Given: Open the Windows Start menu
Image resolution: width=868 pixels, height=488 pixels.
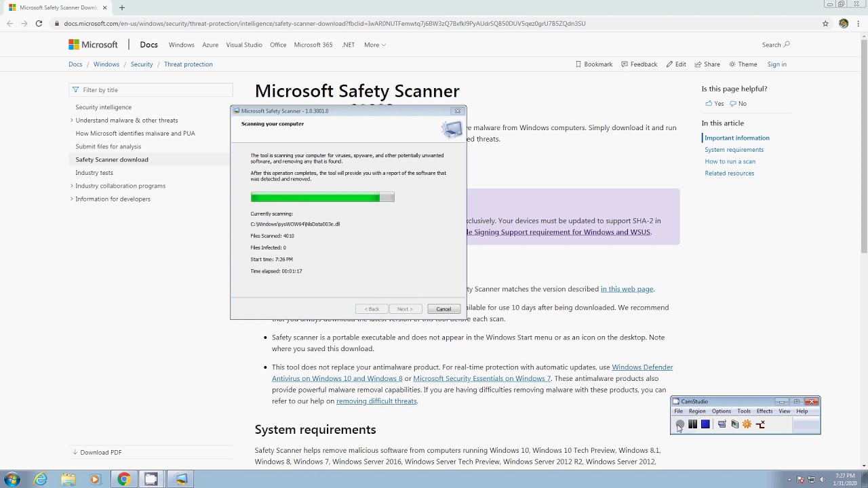Looking at the screenshot, I should [12, 479].
